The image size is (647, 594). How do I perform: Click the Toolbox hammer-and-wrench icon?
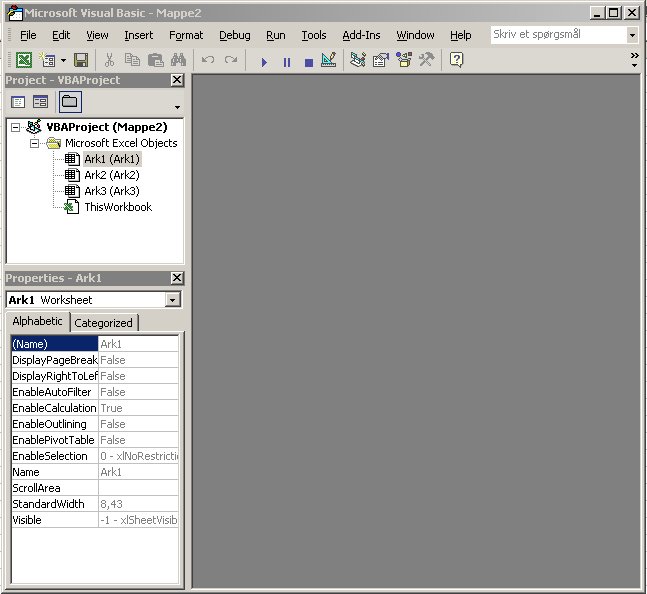[x=426, y=61]
